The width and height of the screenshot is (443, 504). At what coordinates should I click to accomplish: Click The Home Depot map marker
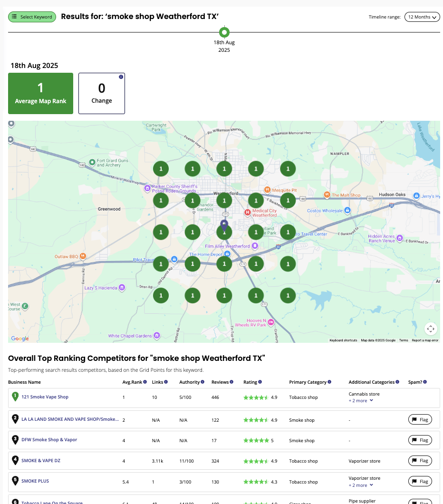pos(227,253)
